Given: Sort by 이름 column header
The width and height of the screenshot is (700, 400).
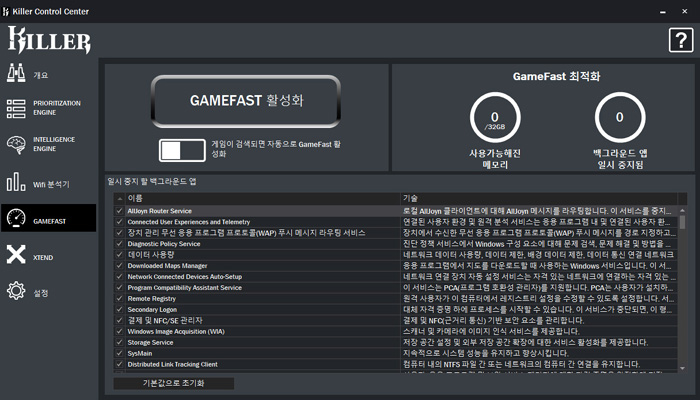Looking at the screenshot, I should (x=262, y=199).
